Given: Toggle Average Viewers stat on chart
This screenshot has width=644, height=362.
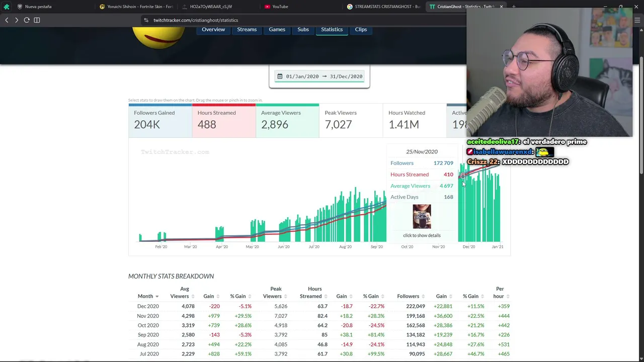Looking at the screenshot, I should pyautogui.click(x=287, y=120).
